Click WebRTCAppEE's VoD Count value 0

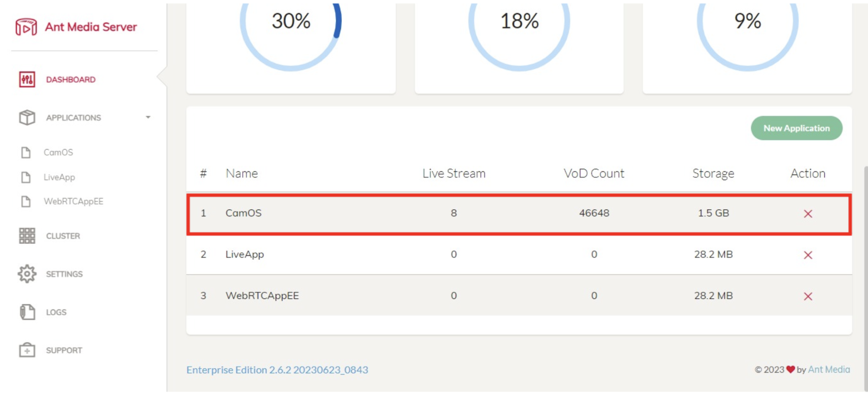pos(594,296)
